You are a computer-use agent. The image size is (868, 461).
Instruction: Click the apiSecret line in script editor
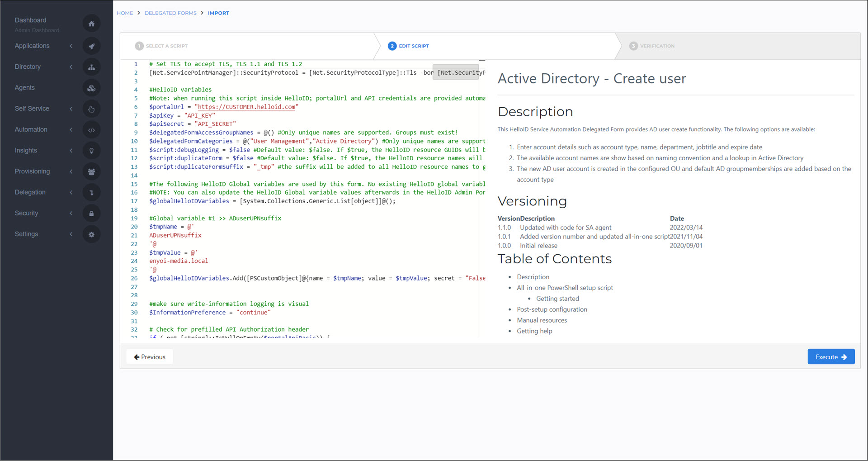(193, 124)
